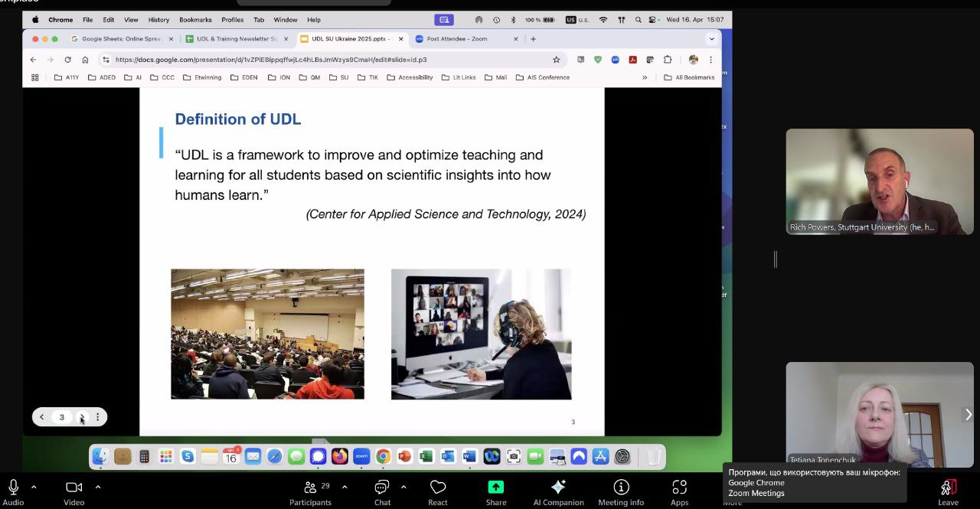Open the File menu in menu bar
This screenshot has width=980, height=509.
pos(87,20)
